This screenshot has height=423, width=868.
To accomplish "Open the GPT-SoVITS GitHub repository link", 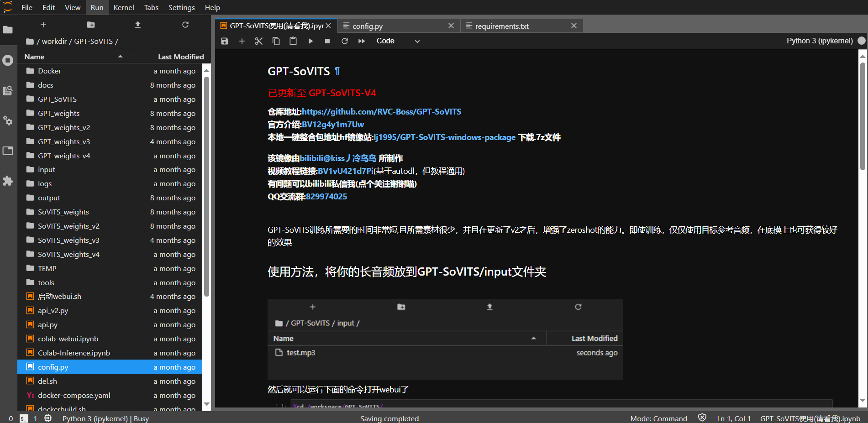I will click(x=382, y=112).
